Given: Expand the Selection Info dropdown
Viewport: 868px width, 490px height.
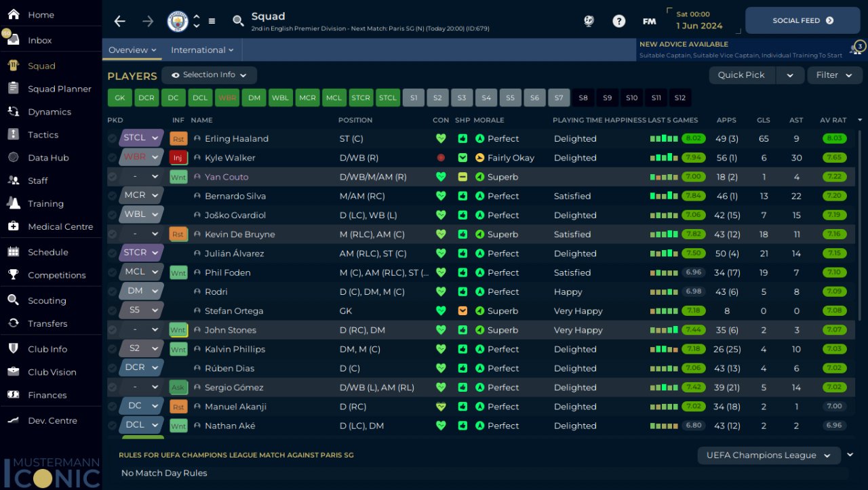Looking at the screenshot, I should click(x=209, y=75).
